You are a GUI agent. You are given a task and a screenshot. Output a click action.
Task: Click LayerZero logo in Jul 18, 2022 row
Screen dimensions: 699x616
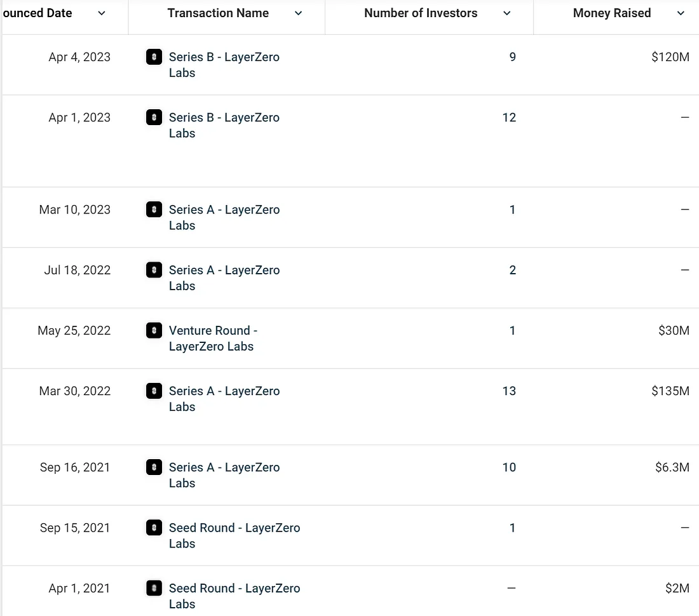154,270
